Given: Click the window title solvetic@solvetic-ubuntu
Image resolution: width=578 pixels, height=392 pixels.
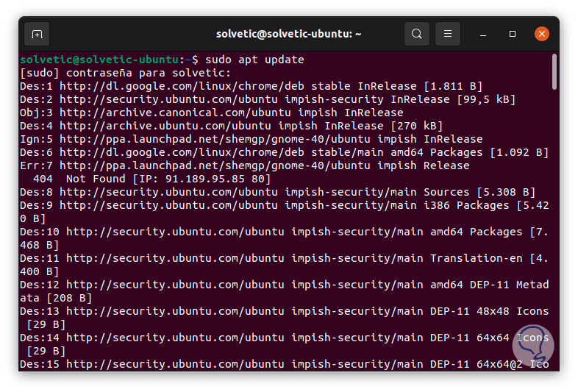Looking at the screenshot, I should point(288,34).
